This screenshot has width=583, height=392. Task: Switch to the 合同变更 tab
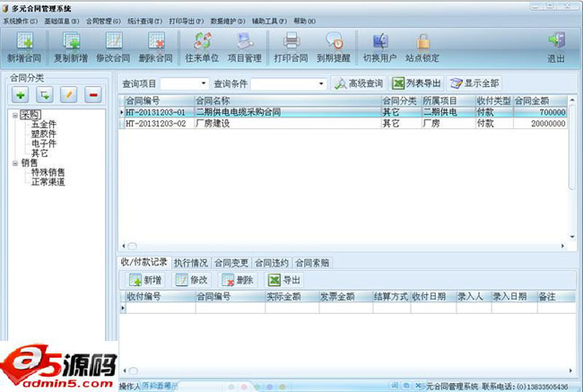(231, 263)
